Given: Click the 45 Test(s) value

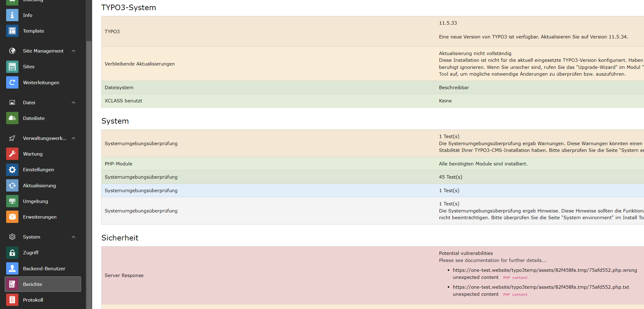Looking at the screenshot, I should click(x=451, y=177).
